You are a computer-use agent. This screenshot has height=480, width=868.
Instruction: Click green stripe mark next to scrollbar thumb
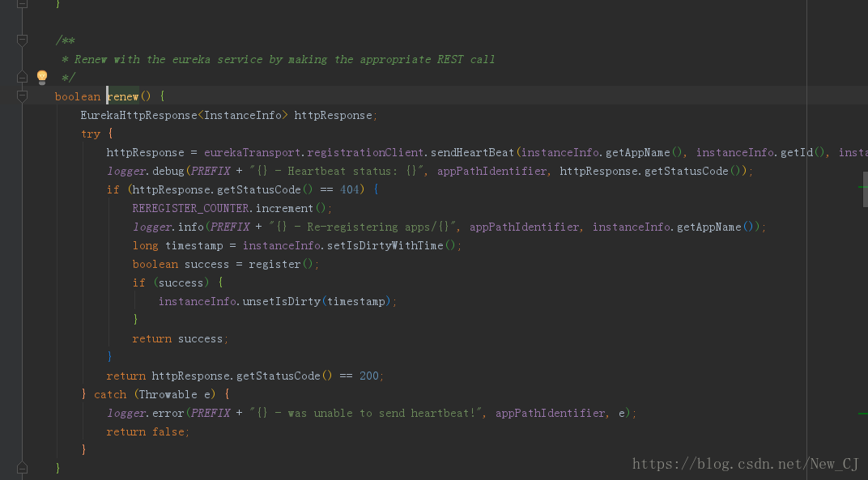862,187
